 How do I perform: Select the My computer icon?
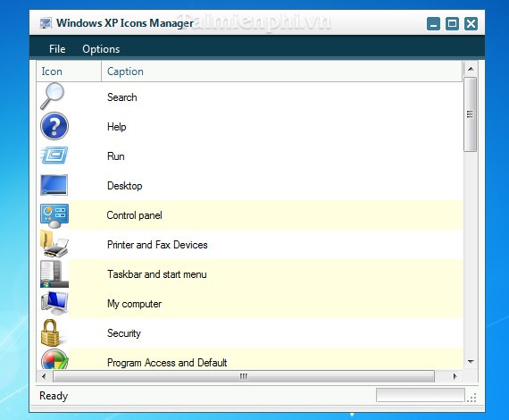click(x=54, y=303)
